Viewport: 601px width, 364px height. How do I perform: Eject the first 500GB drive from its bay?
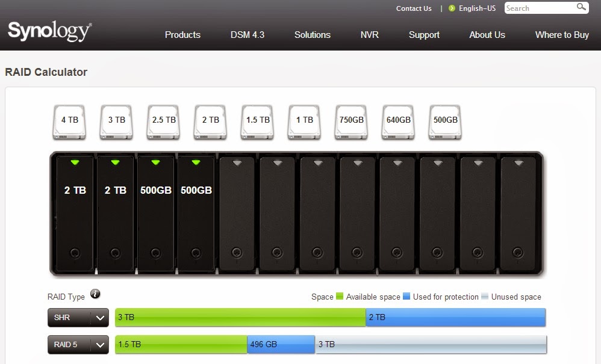155,161
